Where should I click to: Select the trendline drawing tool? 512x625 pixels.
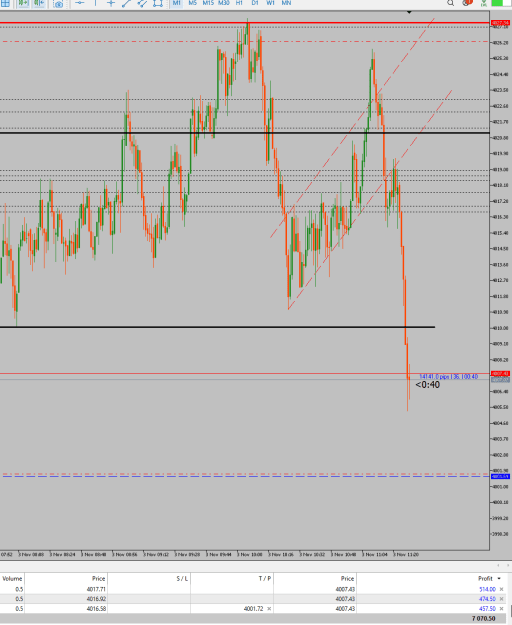pyautogui.click(x=126, y=4)
